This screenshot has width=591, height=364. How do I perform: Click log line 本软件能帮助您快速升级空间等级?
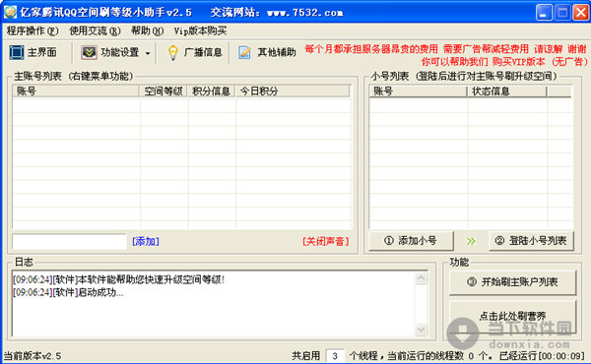(x=119, y=279)
